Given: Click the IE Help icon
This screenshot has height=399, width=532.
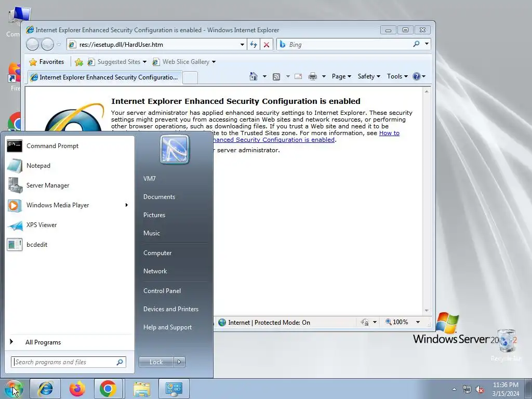Looking at the screenshot, I should click(417, 76).
